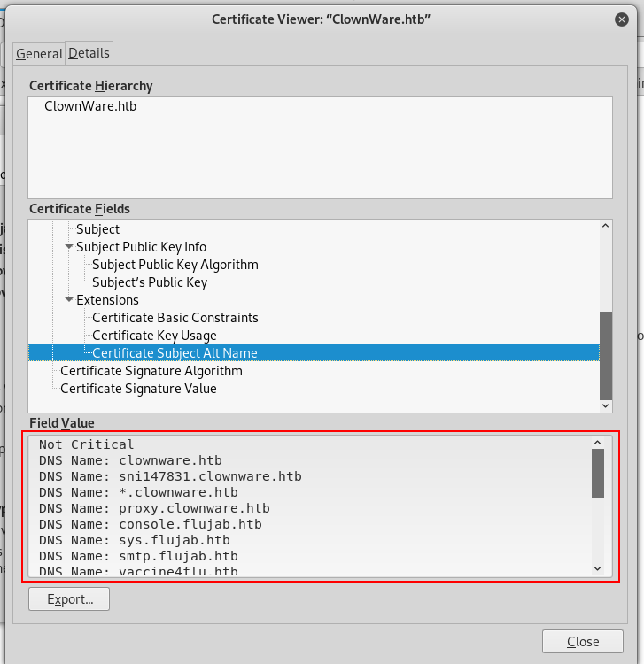
Task: Click the Subject's Public Key item
Action: (x=150, y=282)
